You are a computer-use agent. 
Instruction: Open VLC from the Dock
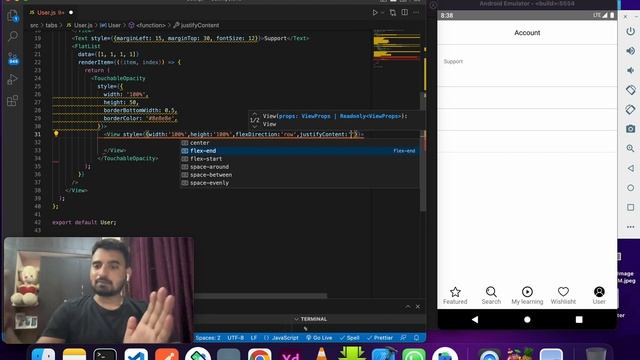(x=321, y=353)
